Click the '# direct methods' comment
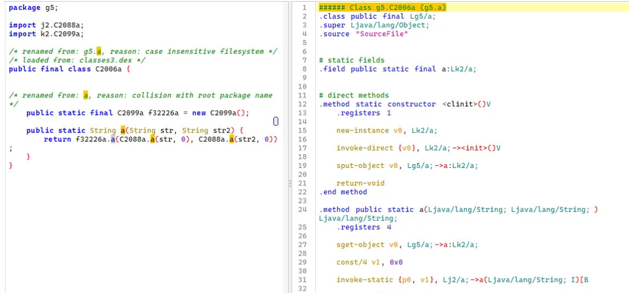 tap(354, 95)
